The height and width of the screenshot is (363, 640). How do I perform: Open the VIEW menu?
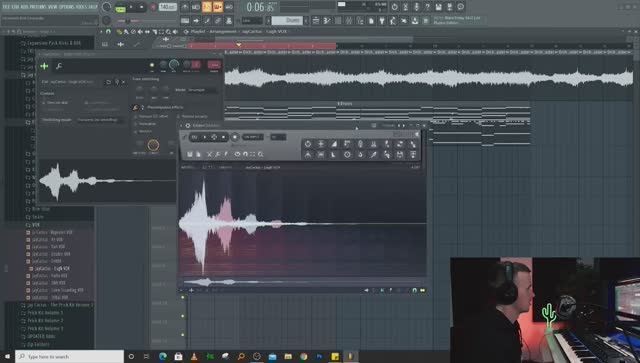(x=53, y=7)
